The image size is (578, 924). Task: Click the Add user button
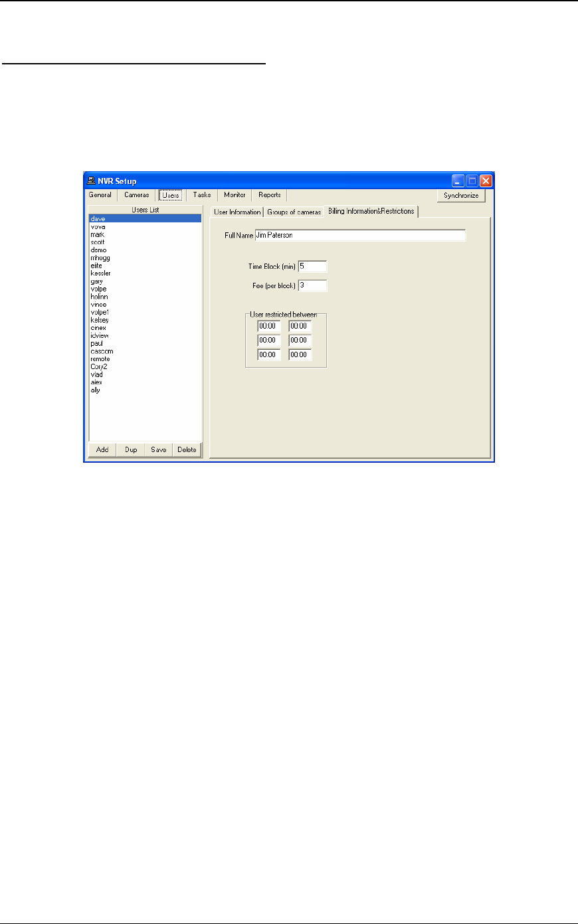coord(102,449)
